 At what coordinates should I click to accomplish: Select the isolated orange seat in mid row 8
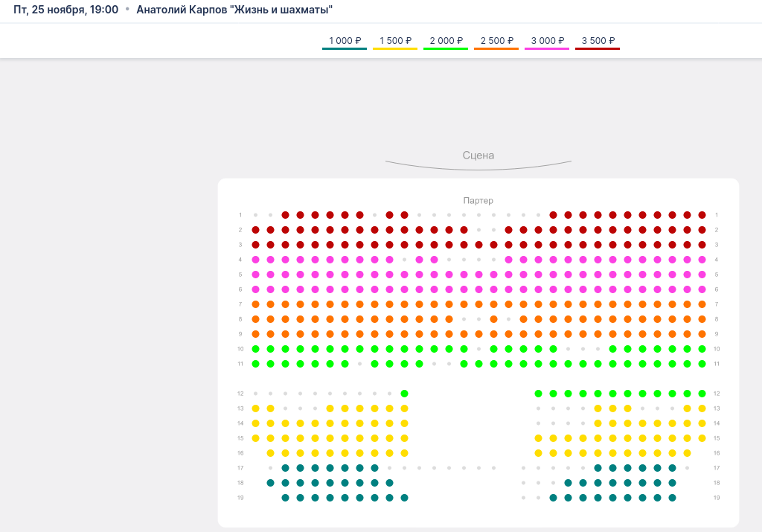(493, 319)
